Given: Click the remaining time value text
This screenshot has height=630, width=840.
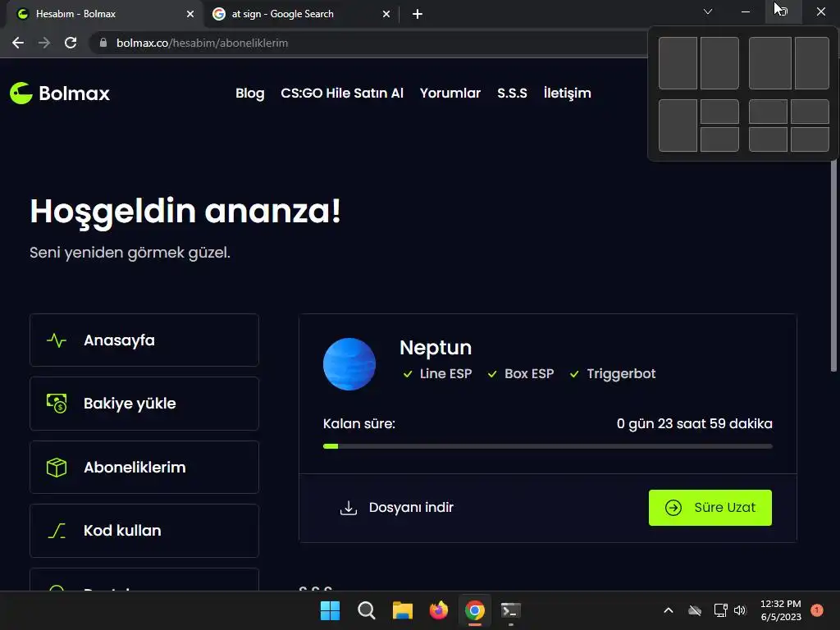Looking at the screenshot, I should (694, 423).
